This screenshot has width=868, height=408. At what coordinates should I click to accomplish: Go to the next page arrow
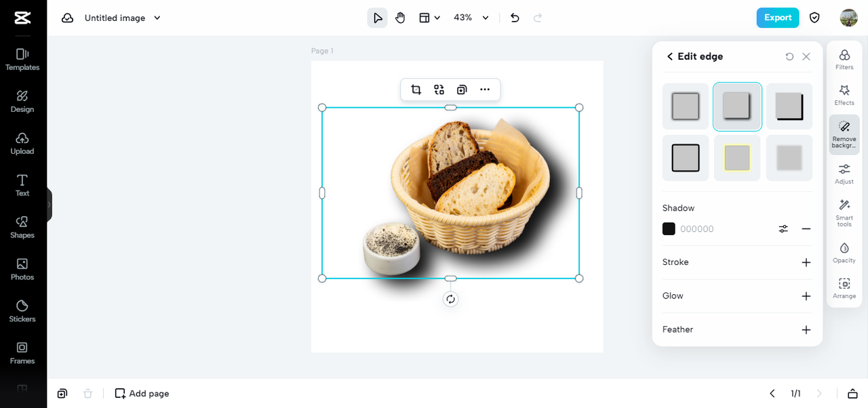click(x=818, y=394)
